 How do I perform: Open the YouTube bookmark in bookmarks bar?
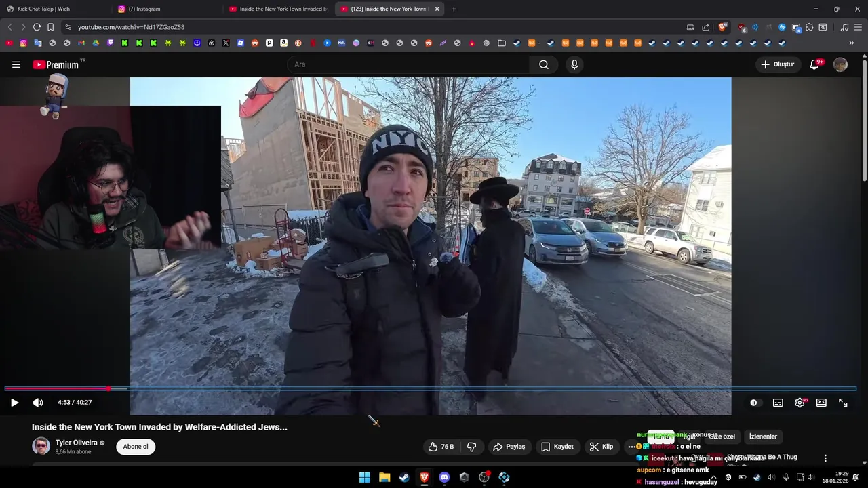(9, 43)
